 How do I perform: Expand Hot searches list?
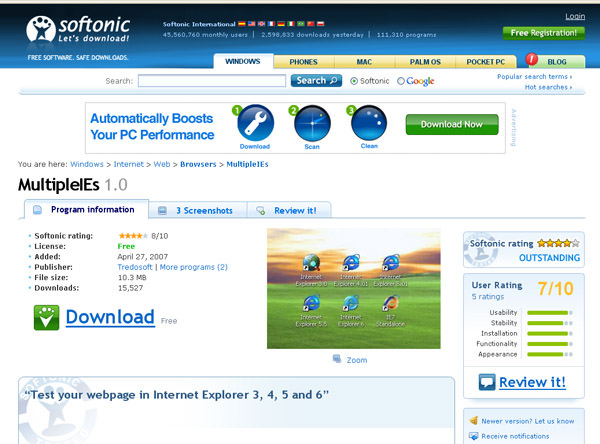(x=545, y=88)
